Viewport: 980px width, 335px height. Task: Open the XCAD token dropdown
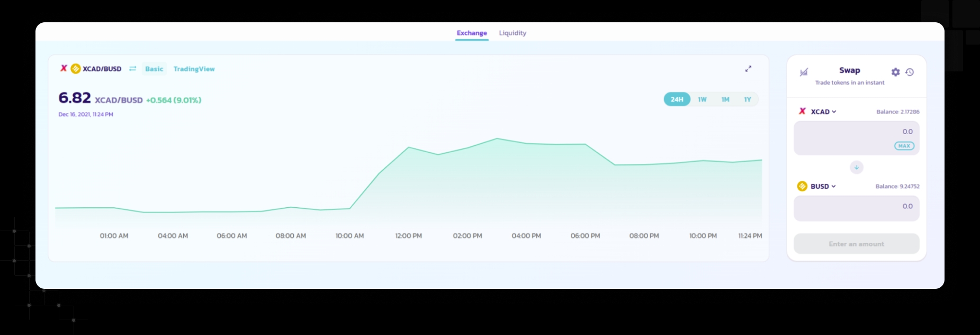[x=823, y=112]
